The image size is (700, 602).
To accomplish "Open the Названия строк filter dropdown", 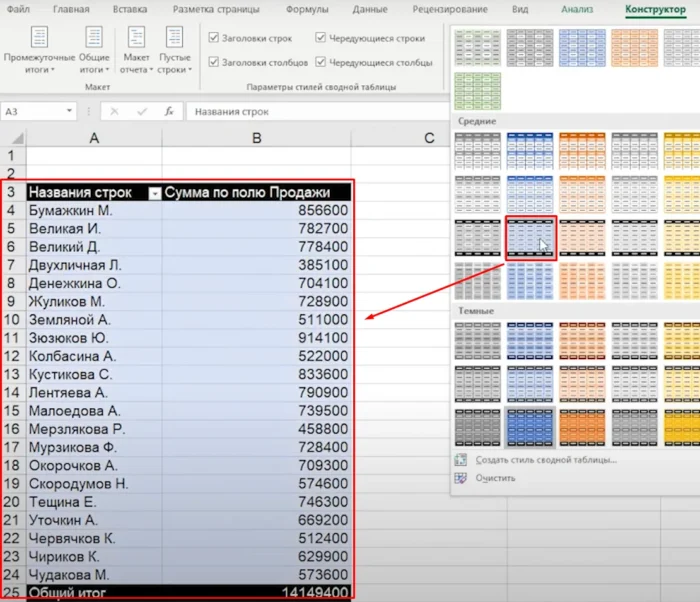I will pyautogui.click(x=154, y=193).
